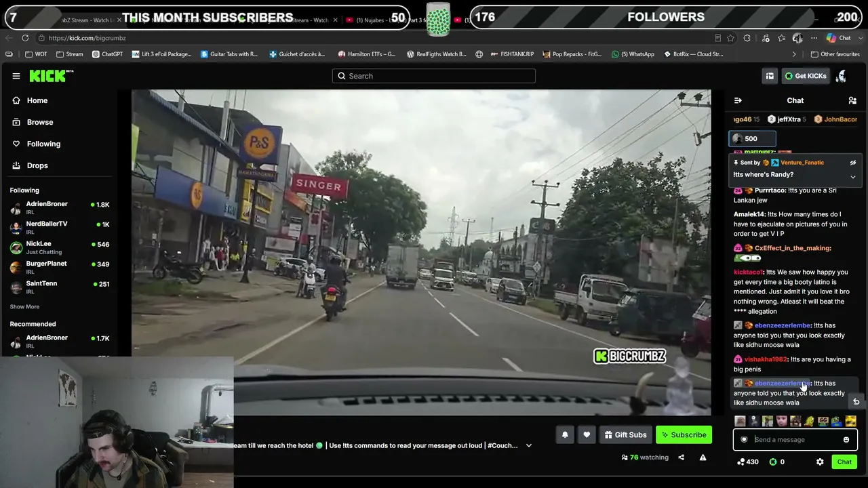Viewport: 868px width, 488px height.
Task: Click the 500 gift leaderboard button
Action: (751, 139)
